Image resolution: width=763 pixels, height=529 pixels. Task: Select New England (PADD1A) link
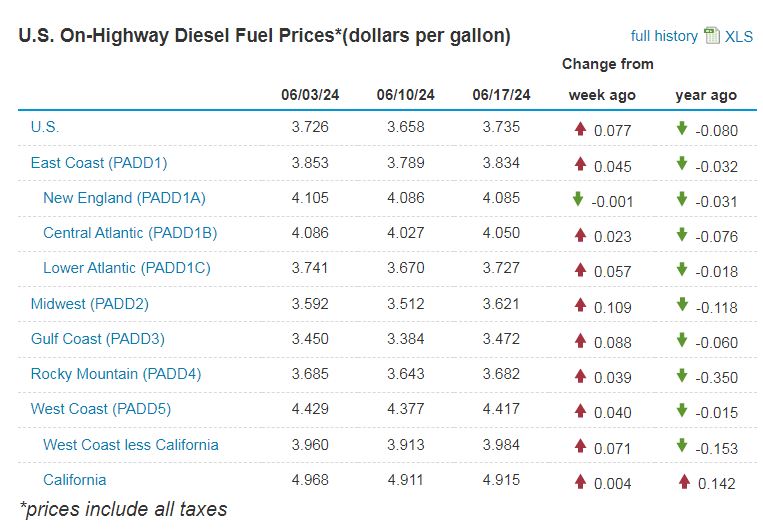(124, 198)
